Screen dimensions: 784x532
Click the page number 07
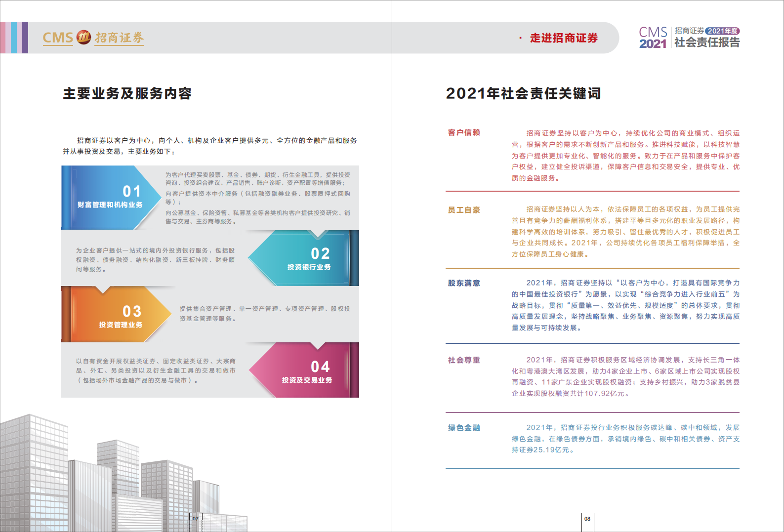click(196, 519)
